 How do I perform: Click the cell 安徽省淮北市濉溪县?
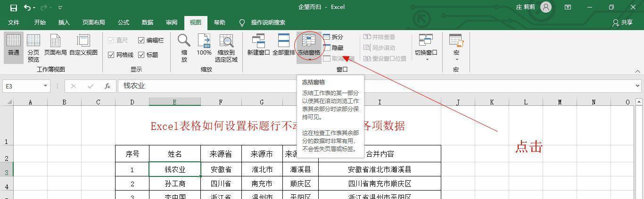pos(380,170)
